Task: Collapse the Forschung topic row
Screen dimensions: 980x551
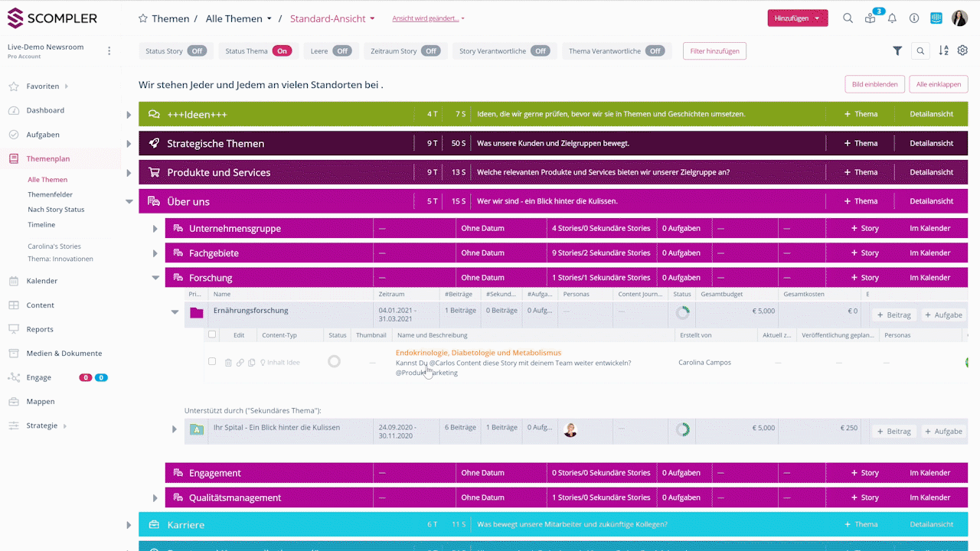Action: (x=155, y=278)
